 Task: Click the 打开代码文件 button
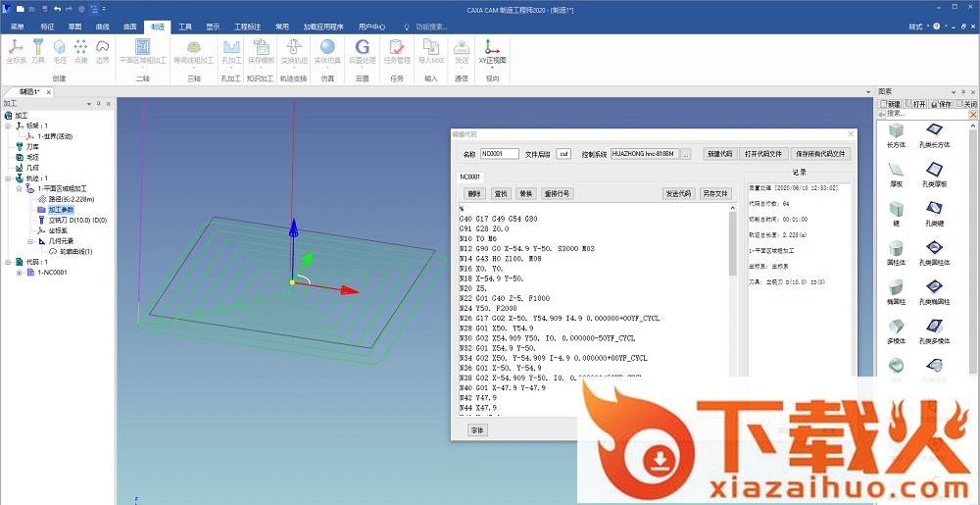[x=762, y=154]
